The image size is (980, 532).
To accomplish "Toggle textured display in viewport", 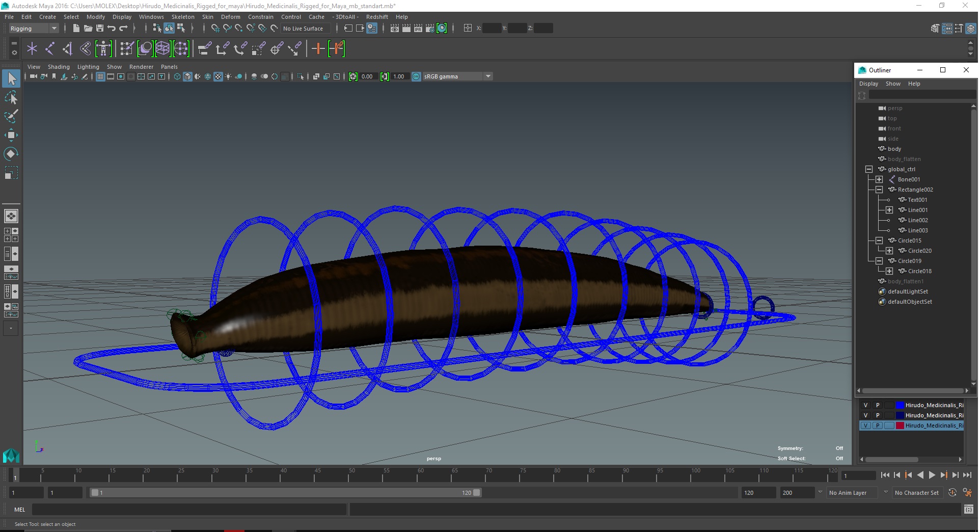I will click(x=218, y=76).
